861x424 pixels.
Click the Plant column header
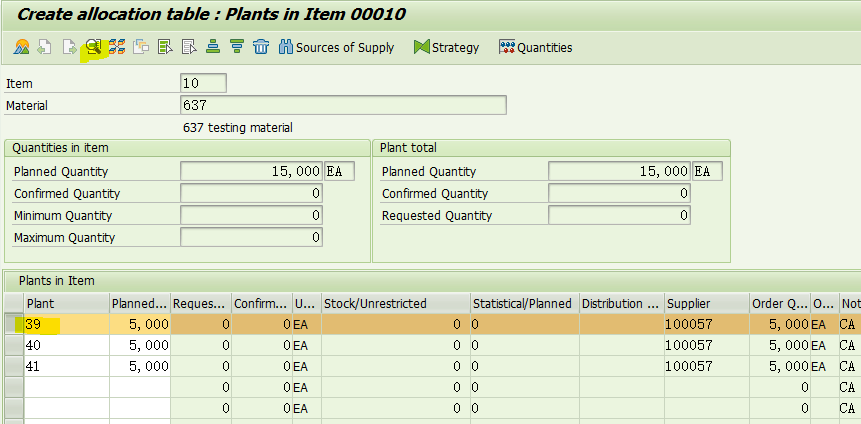[67, 303]
